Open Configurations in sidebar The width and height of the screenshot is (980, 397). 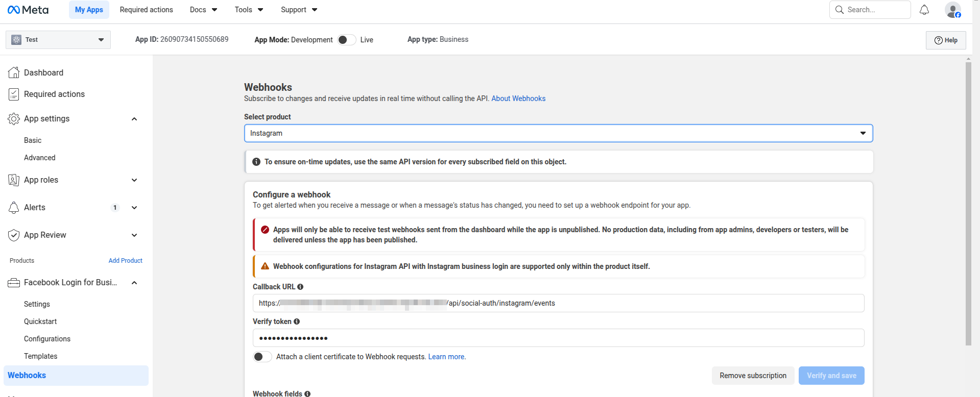coord(47,339)
